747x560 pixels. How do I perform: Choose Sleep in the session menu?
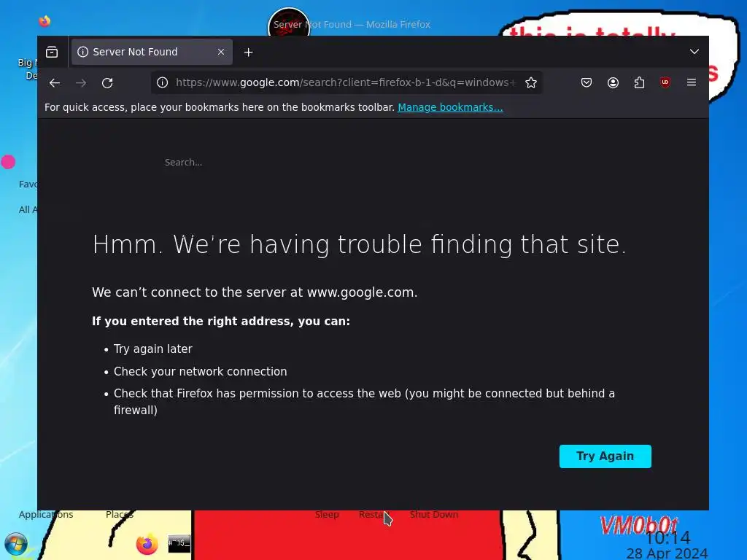pos(327,515)
